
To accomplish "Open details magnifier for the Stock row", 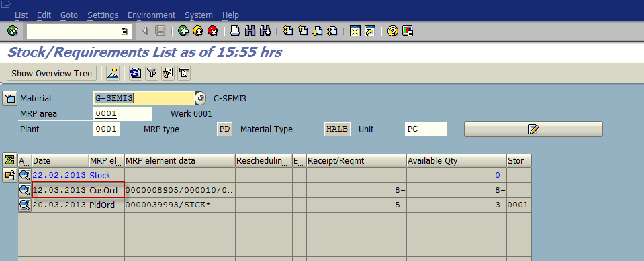I will 25,176.
